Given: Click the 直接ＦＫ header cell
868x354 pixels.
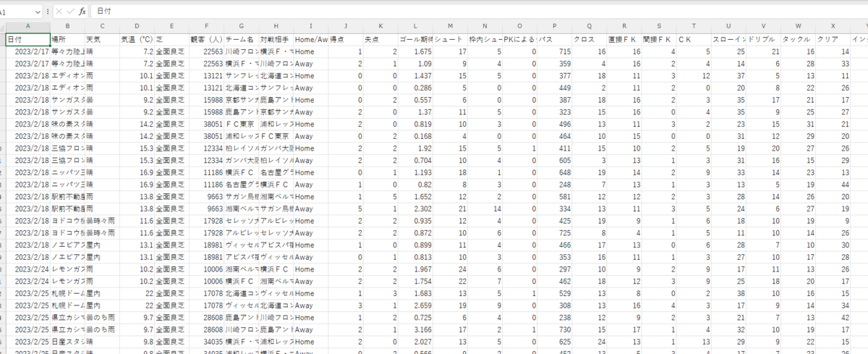Looking at the screenshot, I should tap(624, 38).
